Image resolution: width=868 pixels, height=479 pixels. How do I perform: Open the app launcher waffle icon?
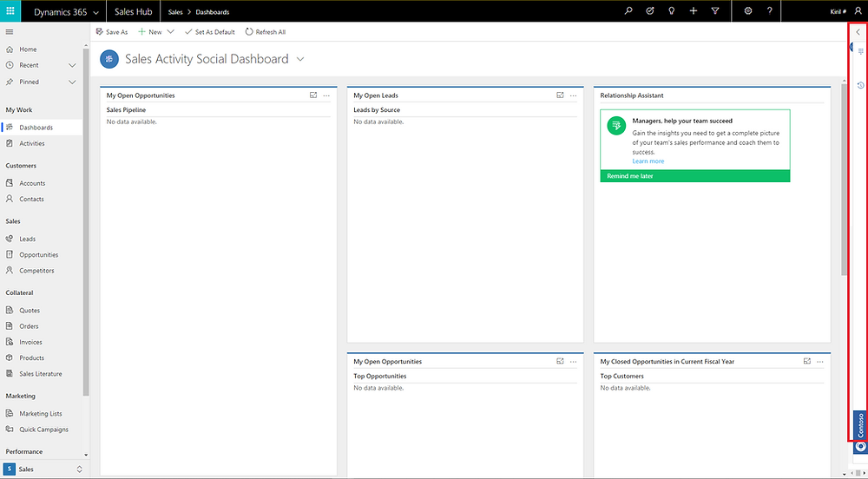click(10, 11)
